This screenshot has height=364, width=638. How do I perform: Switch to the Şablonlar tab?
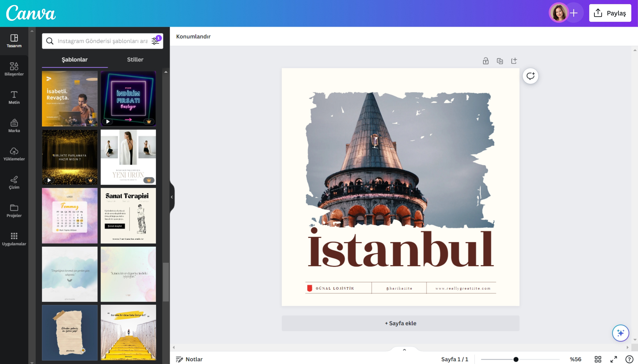(x=74, y=60)
